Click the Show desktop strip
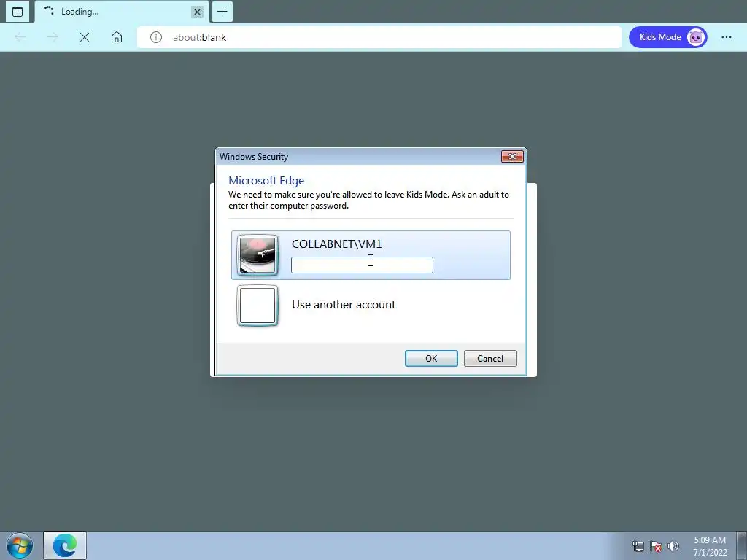The image size is (747, 560). [x=742, y=545]
